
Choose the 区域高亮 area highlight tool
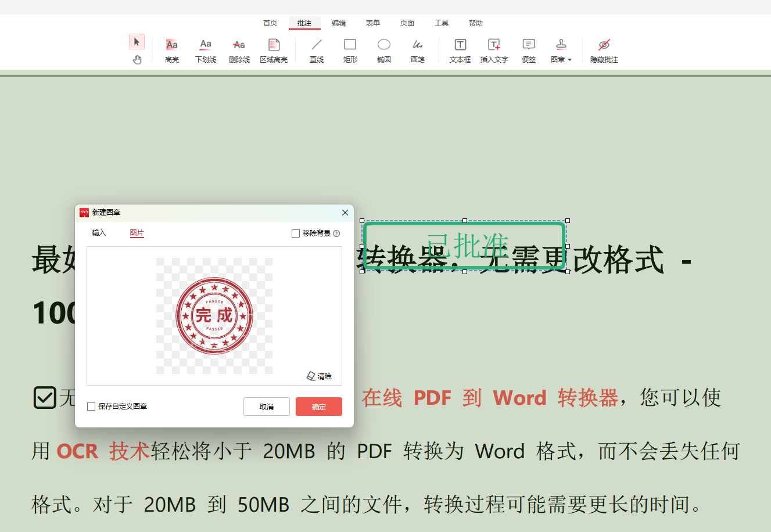[x=274, y=51]
